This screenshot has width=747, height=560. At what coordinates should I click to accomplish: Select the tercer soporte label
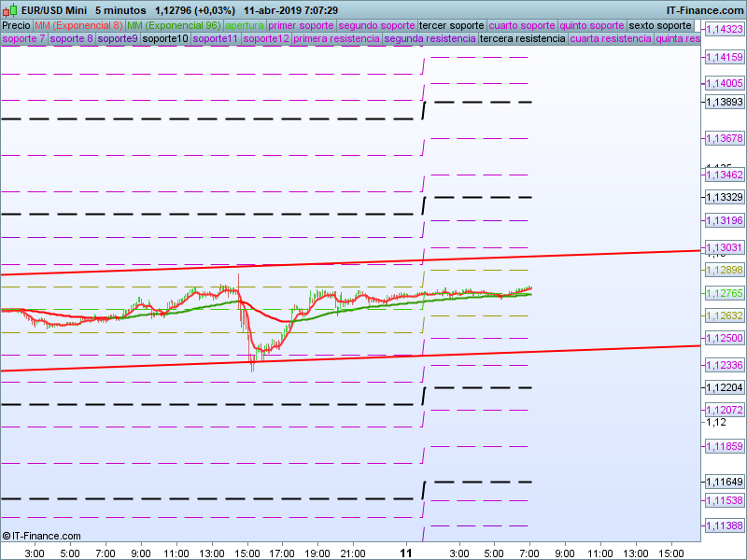(x=451, y=25)
